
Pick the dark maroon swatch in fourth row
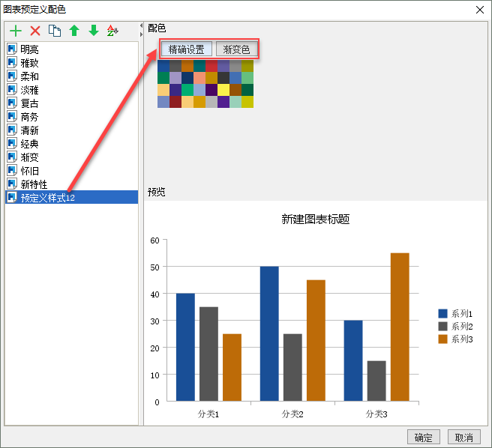[x=175, y=102]
